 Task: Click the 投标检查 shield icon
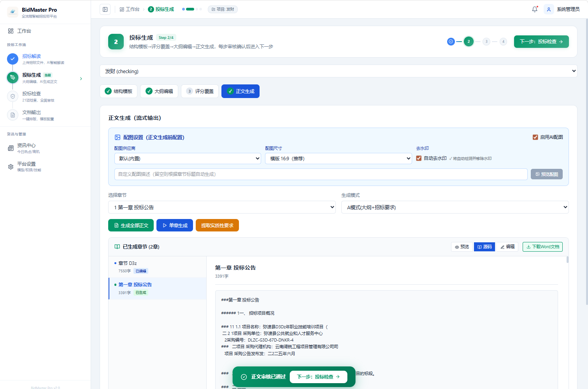tap(12, 96)
